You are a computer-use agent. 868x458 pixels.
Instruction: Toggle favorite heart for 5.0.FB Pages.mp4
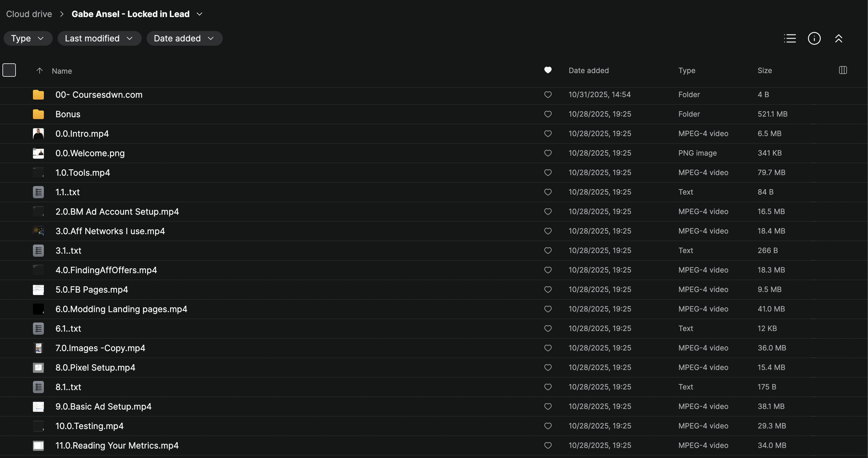pyautogui.click(x=548, y=290)
